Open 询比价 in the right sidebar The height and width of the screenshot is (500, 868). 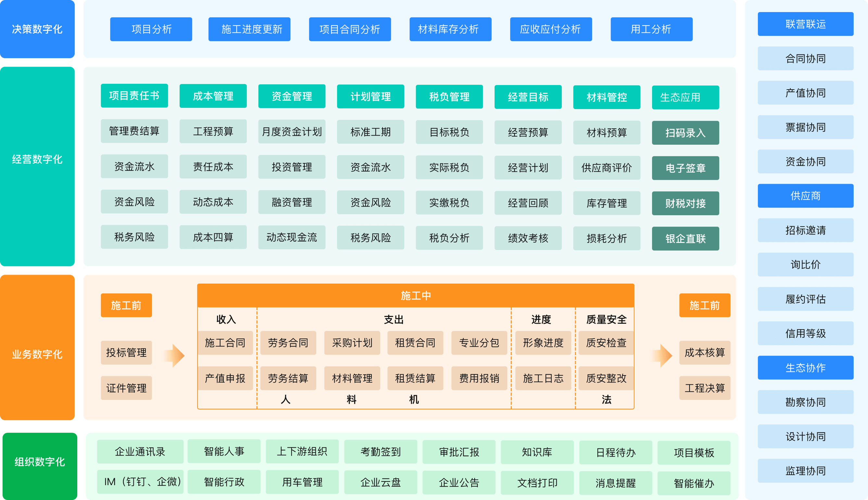tap(806, 264)
